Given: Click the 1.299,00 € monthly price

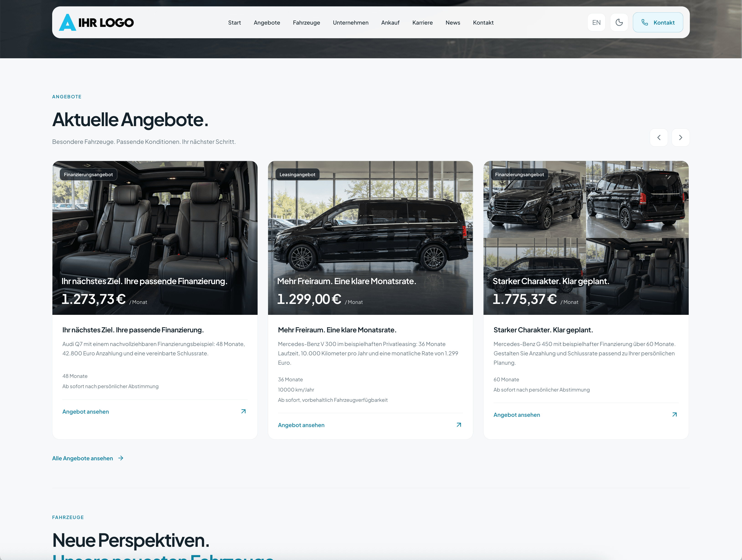Looking at the screenshot, I should click(x=320, y=299).
